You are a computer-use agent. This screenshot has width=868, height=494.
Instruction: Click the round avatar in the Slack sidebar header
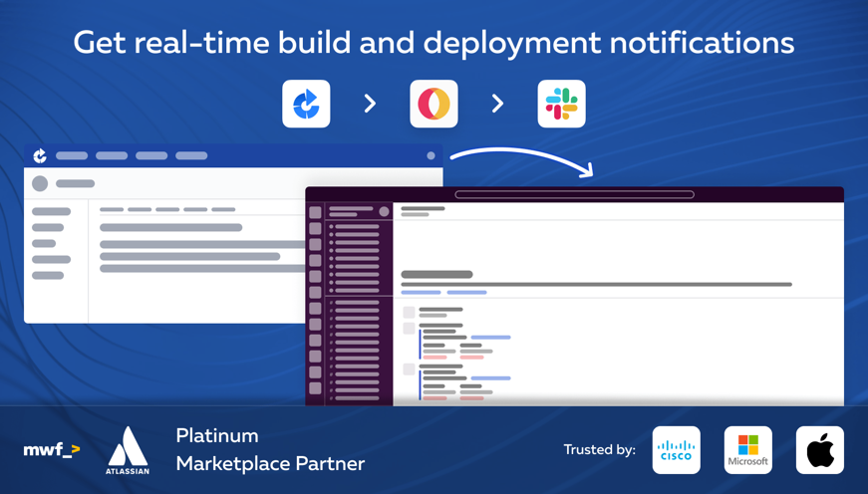tap(384, 211)
